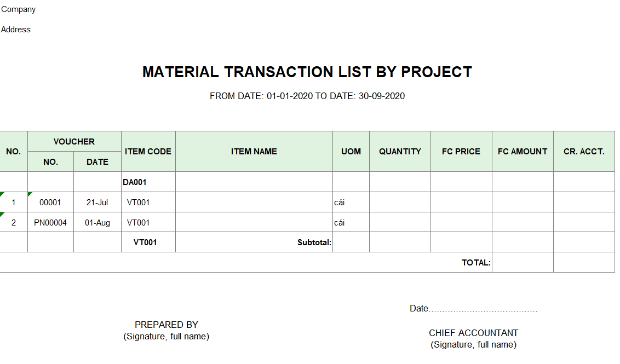Select the FC PRICE header cell
This screenshot has width=620, height=364.
[461, 152]
